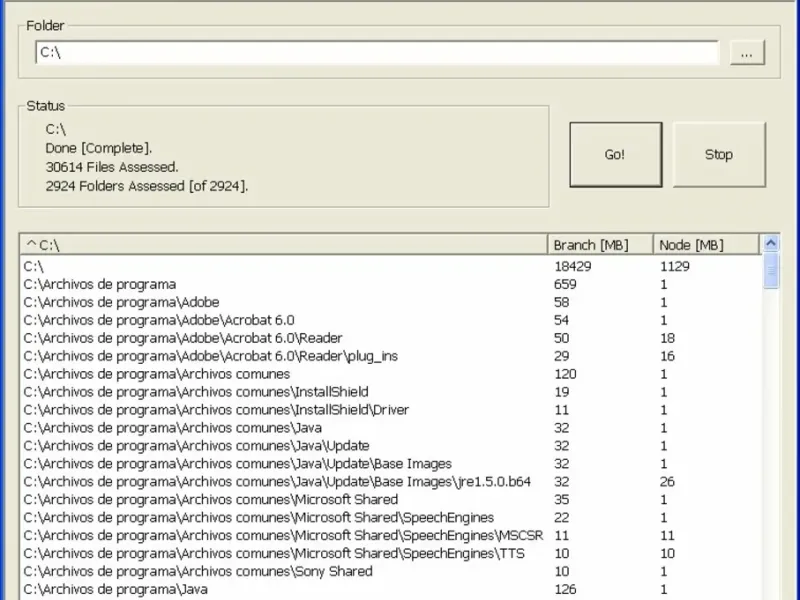This screenshot has width=800, height=600.
Task: Select the root C:\ row in the list
Action: coord(390,266)
